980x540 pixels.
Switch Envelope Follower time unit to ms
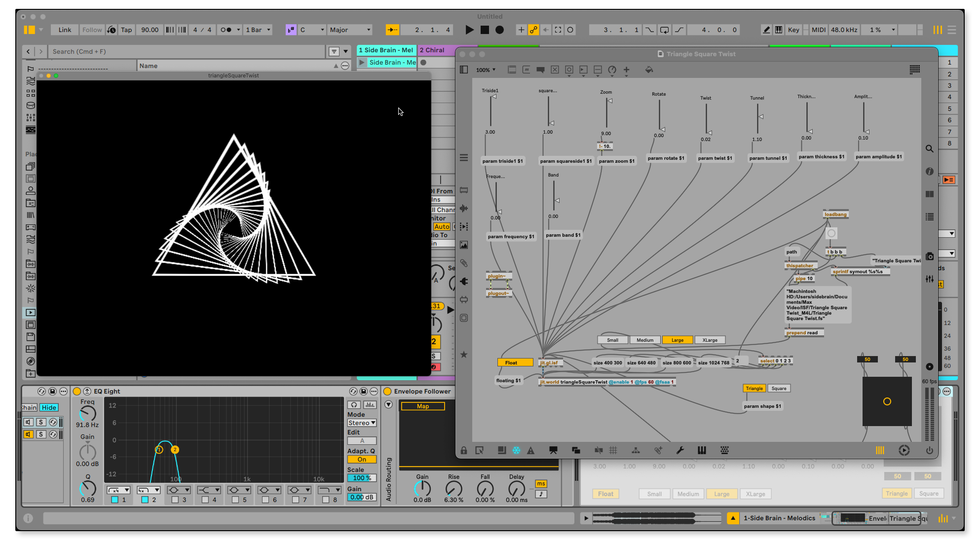coord(541,484)
